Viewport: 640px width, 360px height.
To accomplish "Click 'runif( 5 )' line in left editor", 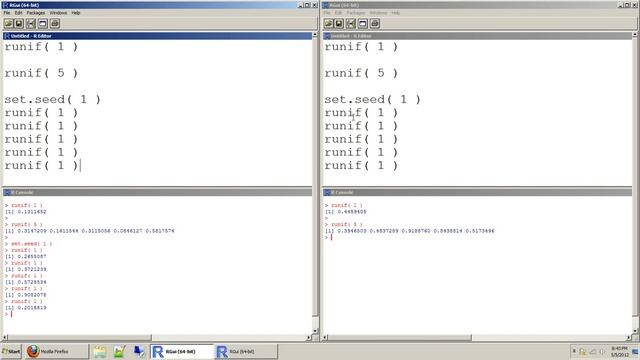I will (41, 73).
